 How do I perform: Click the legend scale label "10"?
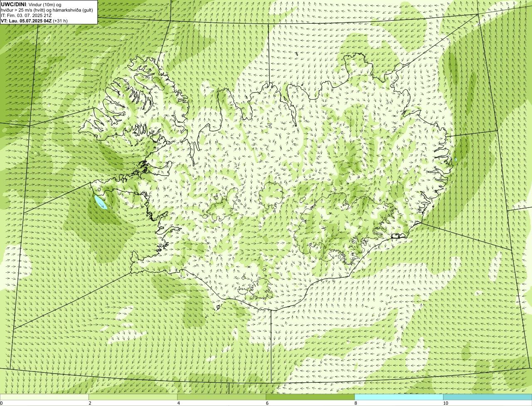coord(446,403)
